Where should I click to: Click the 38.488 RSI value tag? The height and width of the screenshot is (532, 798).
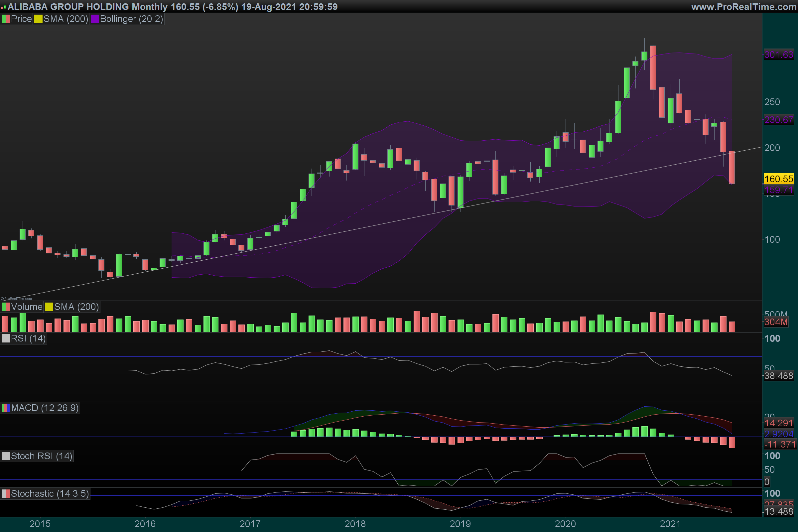779,376
